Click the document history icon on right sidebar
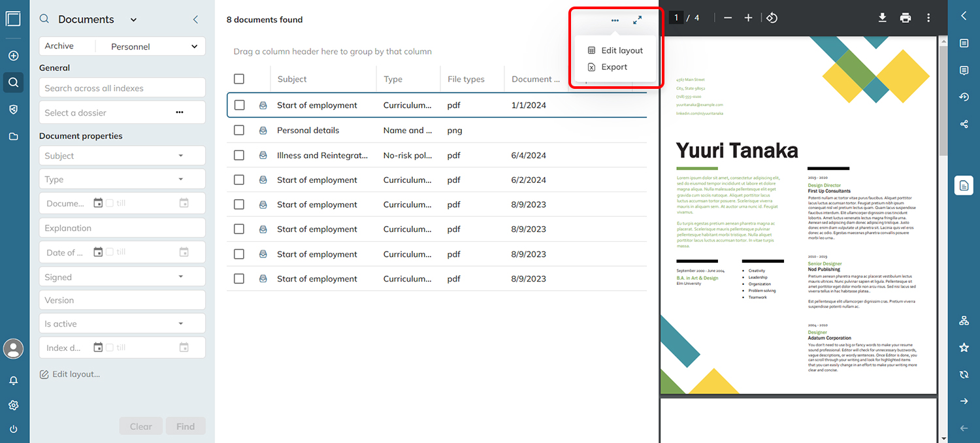Image resolution: width=980 pixels, height=443 pixels. pos(964,97)
